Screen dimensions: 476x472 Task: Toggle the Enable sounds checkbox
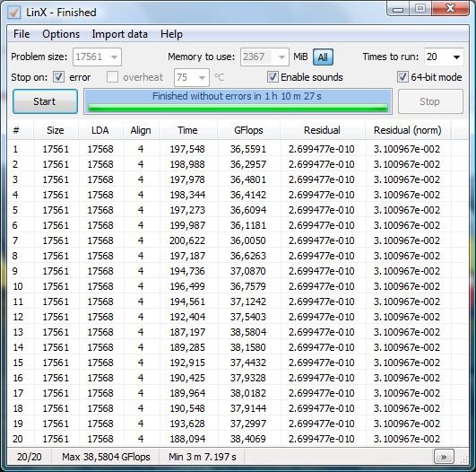click(x=273, y=77)
